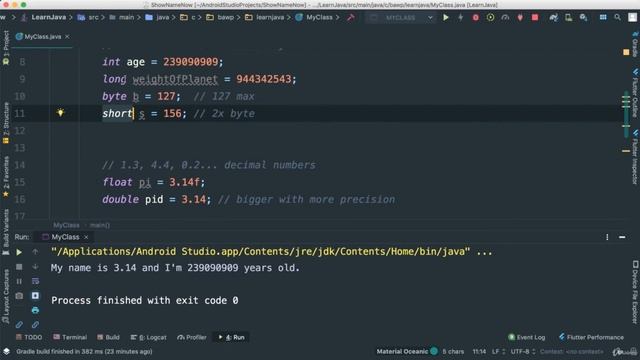Viewport: 640px width, 360px height.
Task: Click the stop square in Run panel
Action: coord(19,267)
